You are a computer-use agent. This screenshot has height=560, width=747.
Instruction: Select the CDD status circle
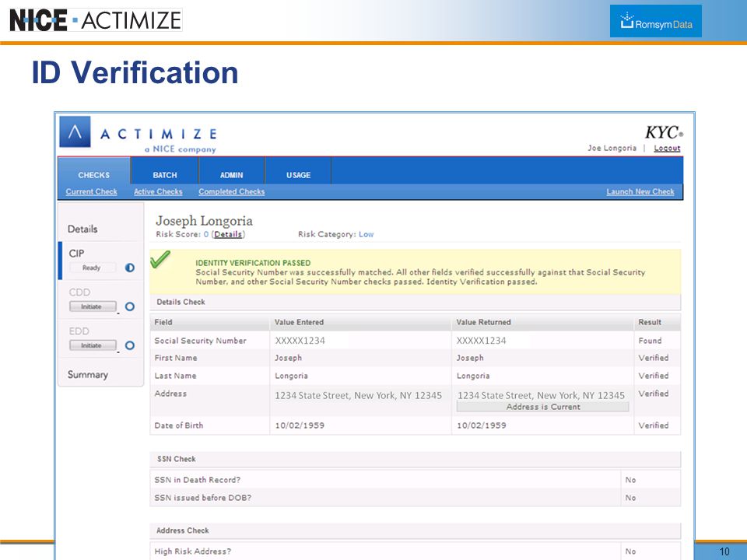(x=130, y=306)
